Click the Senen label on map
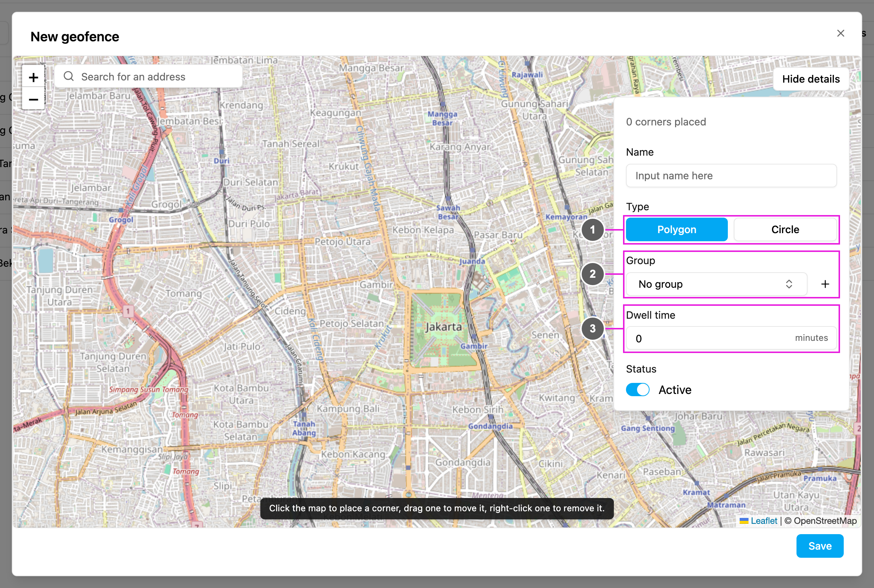The height and width of the screenshot is (588, 874). (545, 335)
